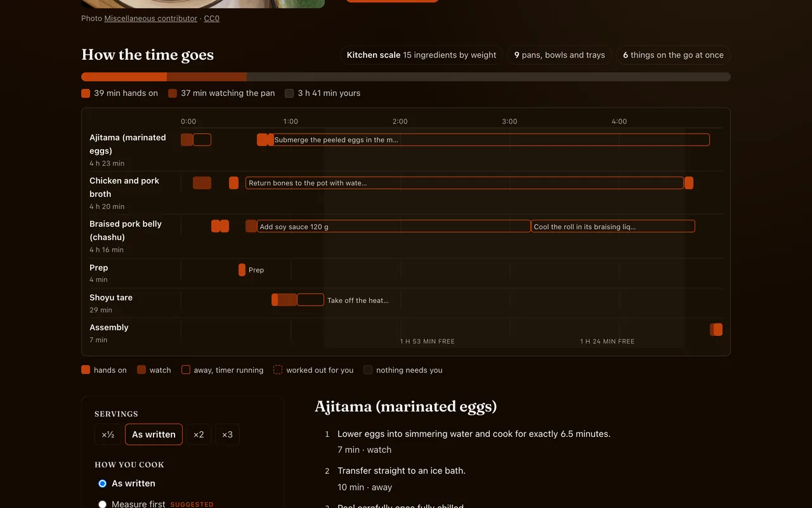Click the orange hands-on segment of time bar
This screenshot has height=508, width=812.
click(x=124, y=77)
